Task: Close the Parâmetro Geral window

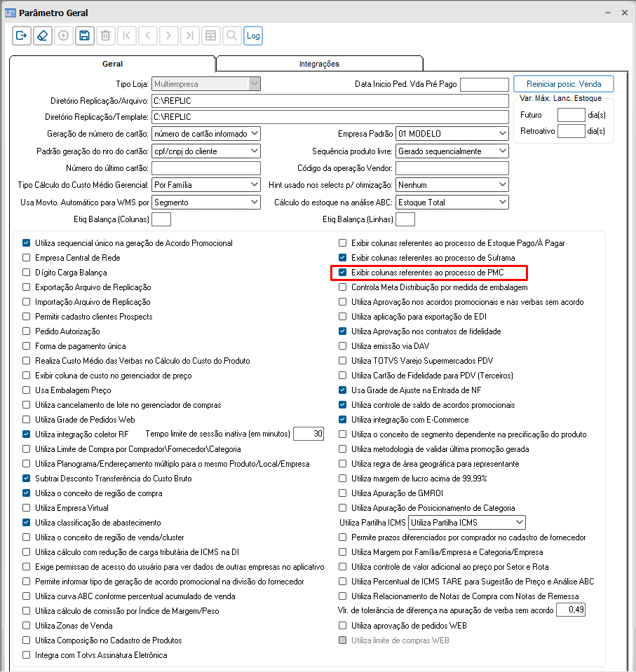Action: 625,13
